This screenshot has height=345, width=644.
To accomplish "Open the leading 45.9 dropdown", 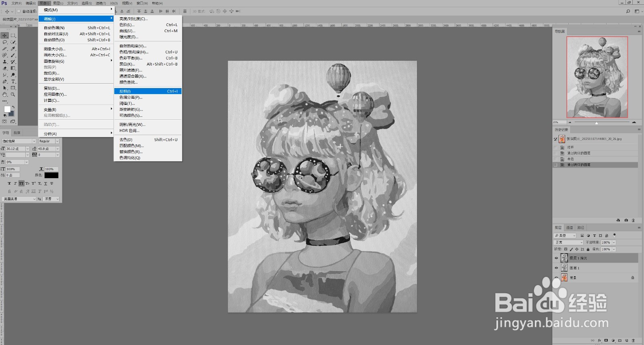I will coord(58,149).
